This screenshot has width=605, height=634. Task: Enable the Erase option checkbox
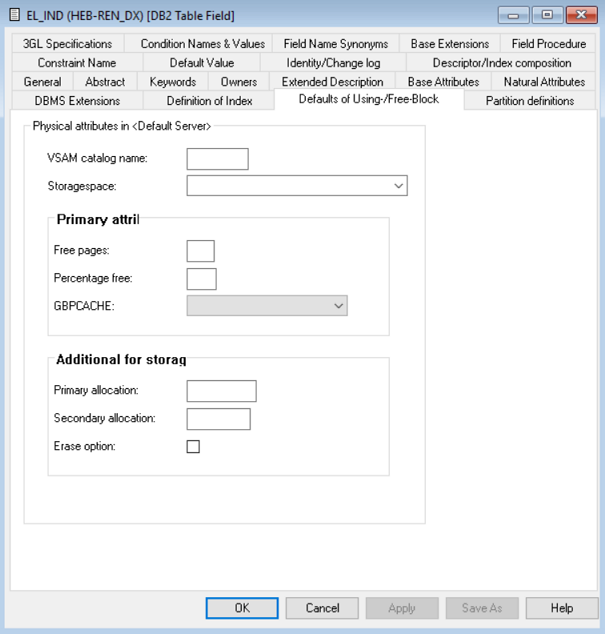[193, 447]
